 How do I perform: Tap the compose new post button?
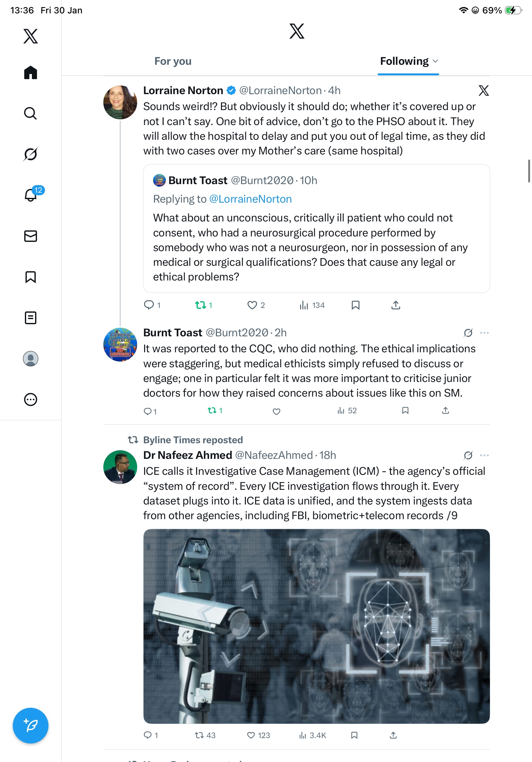[x=31, y=726]
